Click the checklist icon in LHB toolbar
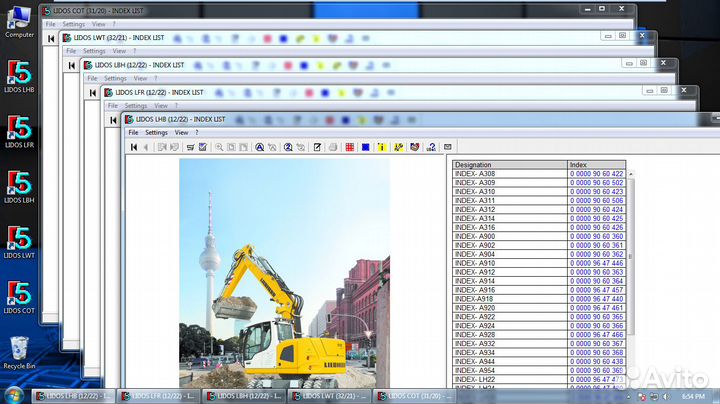The height and width of the screenshot is (404, 720). (x=202, y=147)
